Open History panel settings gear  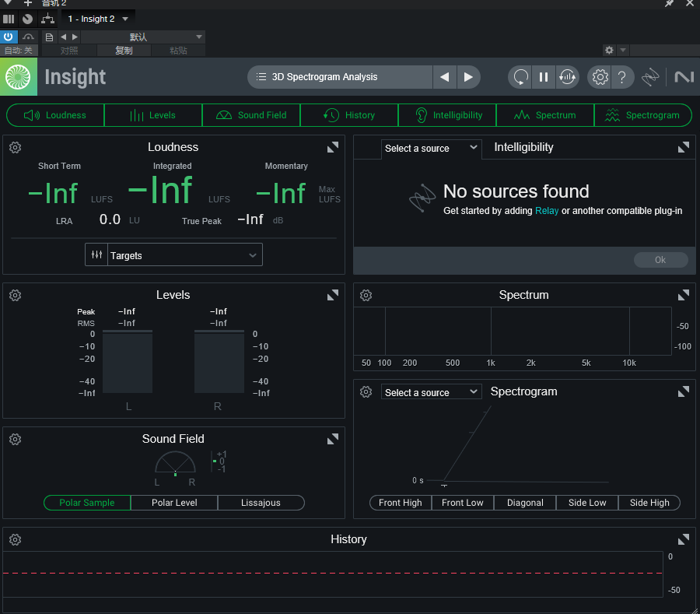tap(16, 539)
